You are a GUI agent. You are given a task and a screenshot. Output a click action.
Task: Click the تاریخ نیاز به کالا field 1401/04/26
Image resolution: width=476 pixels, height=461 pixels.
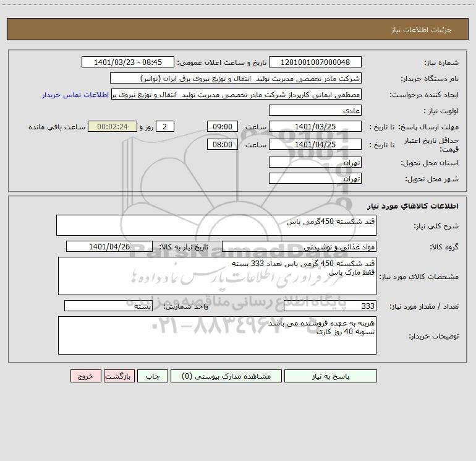tap(109, 246)
